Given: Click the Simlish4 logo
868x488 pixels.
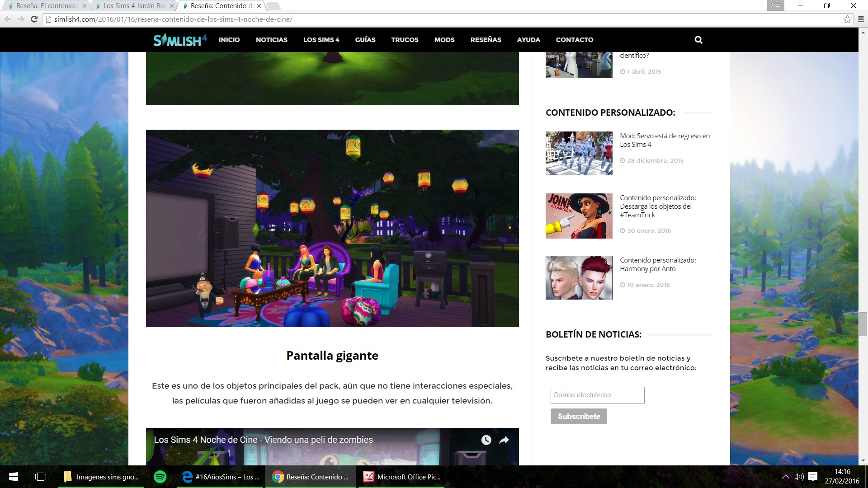Looking at the screenshot, I should tap(180, 40).
